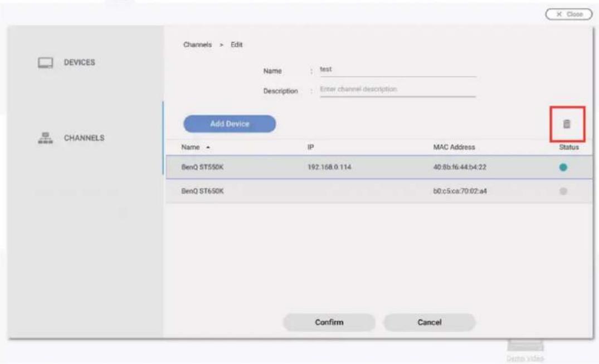Click the Add Device button

tap(230, 124)
